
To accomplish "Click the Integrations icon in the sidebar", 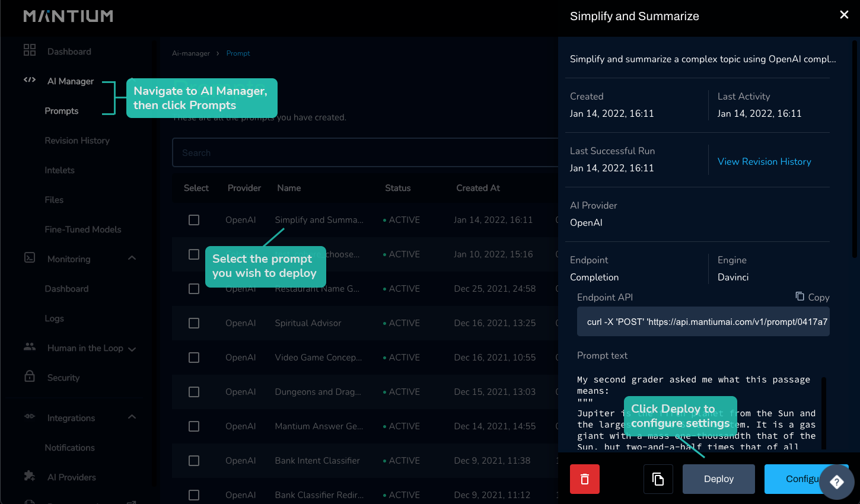I will 30,416.
